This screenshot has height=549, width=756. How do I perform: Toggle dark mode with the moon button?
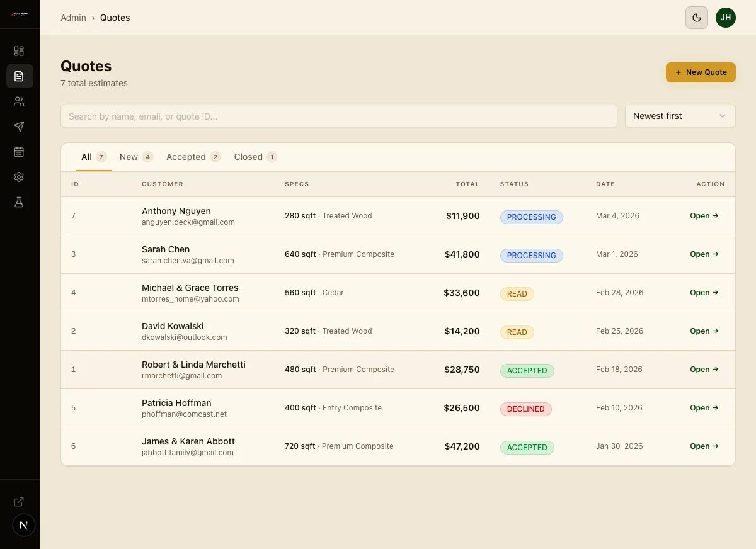point(697,18)
